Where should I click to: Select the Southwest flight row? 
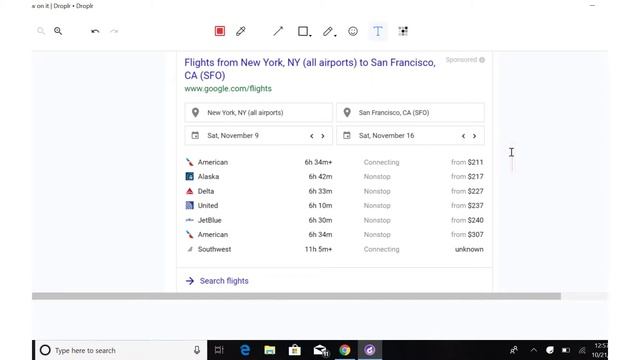point(334,249)
